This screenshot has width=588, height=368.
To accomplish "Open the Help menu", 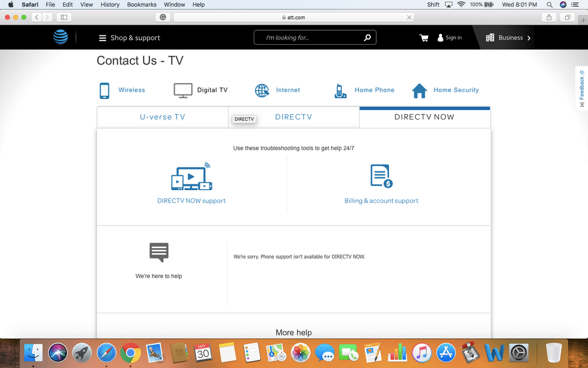I will click(198, 5).
